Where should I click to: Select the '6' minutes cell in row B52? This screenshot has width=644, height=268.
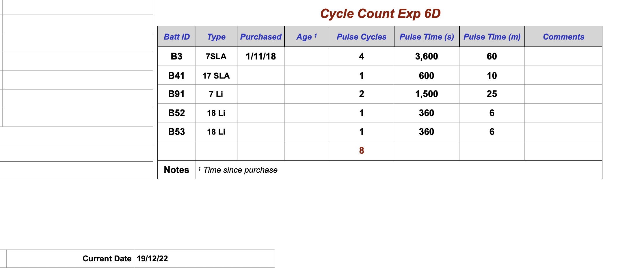[x=492, y=113]
